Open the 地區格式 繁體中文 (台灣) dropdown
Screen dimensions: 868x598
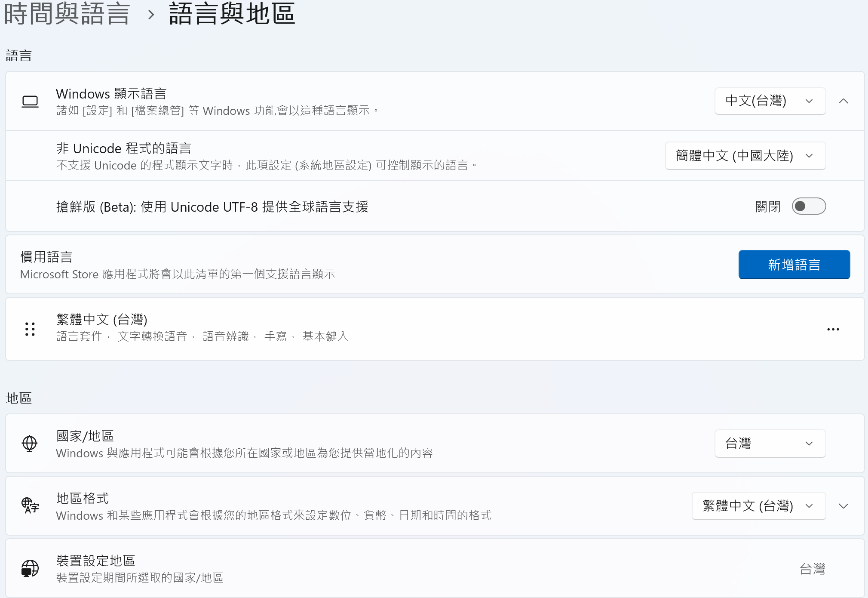pos(759,506)
